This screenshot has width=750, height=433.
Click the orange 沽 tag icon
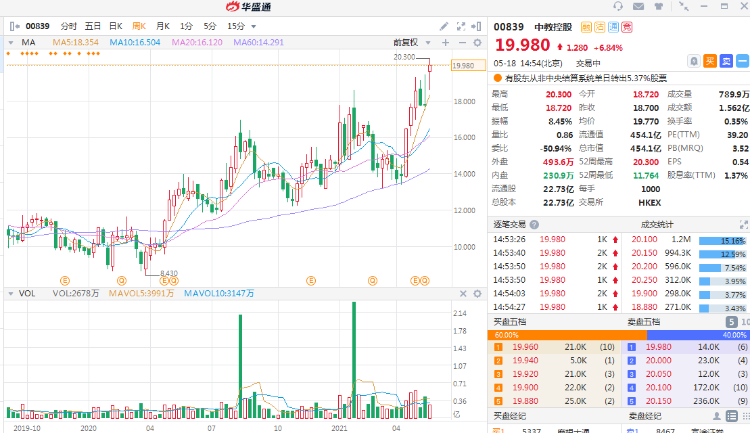[x=600, y=27]
